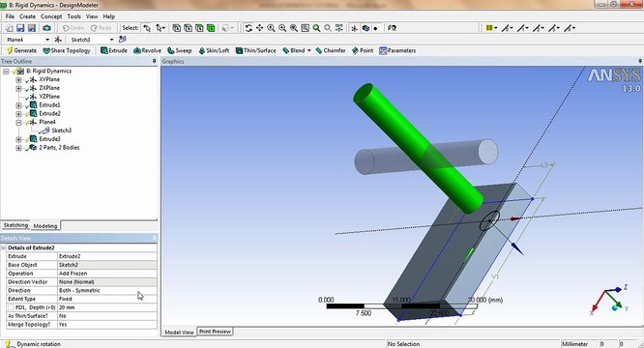Click the FD1 Depth value 20 mm
Screen dimensions: 644x348
[106, 307]
